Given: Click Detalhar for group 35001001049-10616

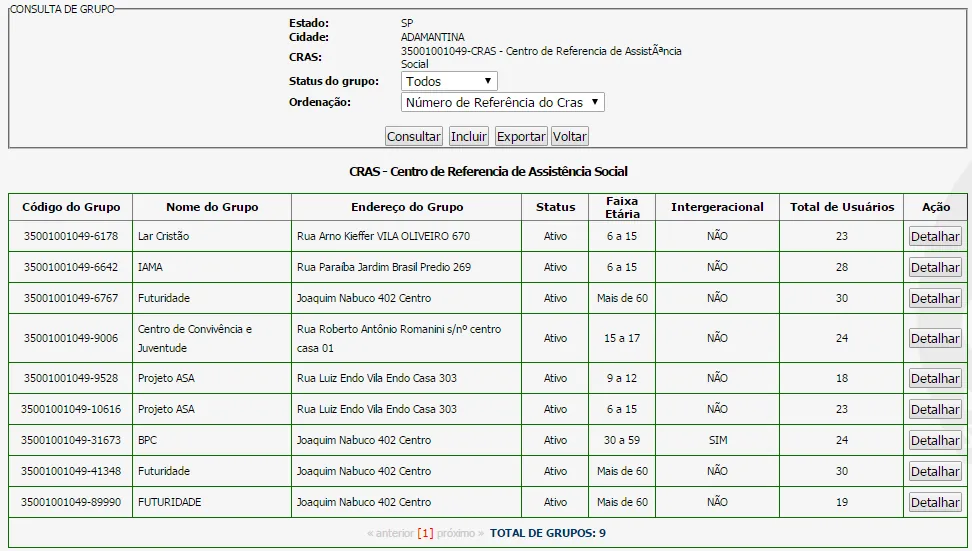Looking at the screenshot, I should pos(935,409).
